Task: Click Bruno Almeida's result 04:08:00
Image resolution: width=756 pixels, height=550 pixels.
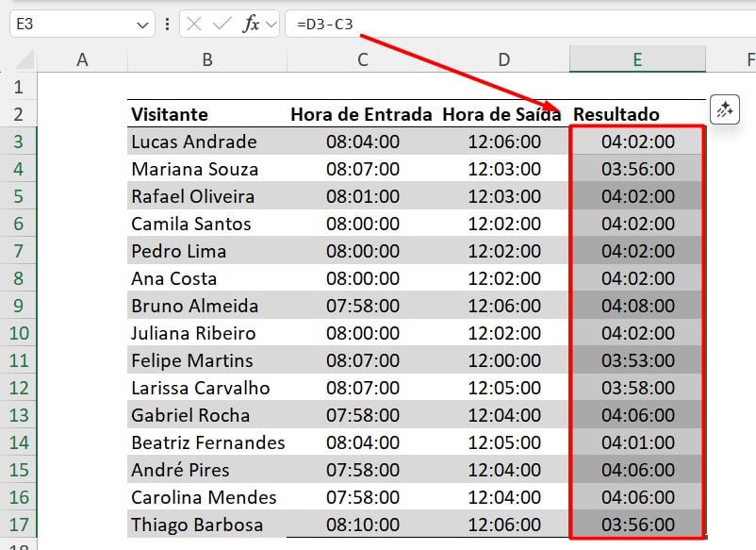Action: [637, 307]
